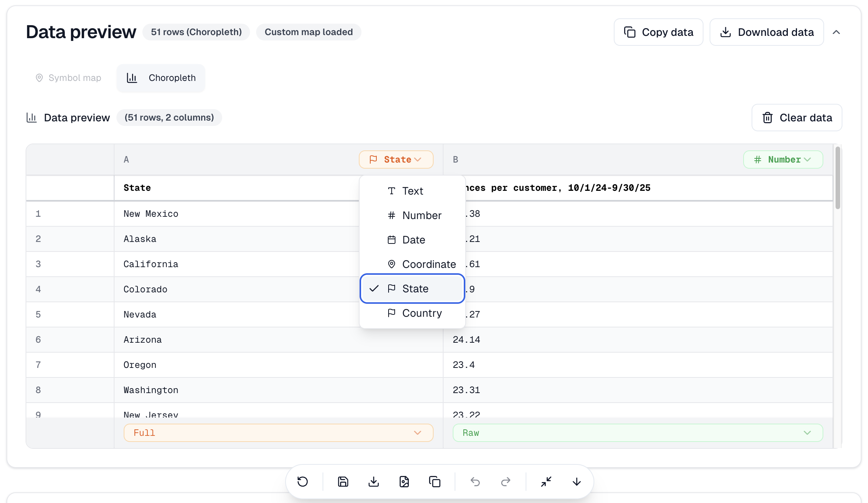Click the copy icon in bottom toolbar
Viewport: 868px width, 503px height.
pos(434,482)
